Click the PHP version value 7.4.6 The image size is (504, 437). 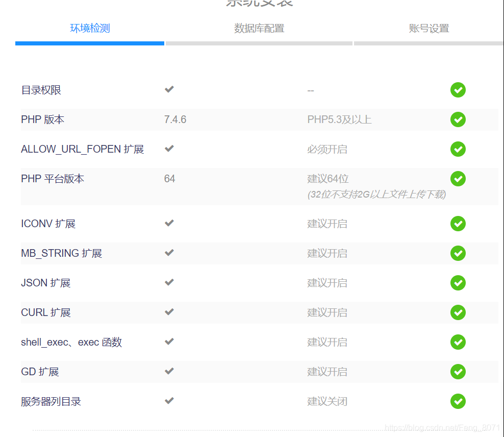[x=175, y=119]
